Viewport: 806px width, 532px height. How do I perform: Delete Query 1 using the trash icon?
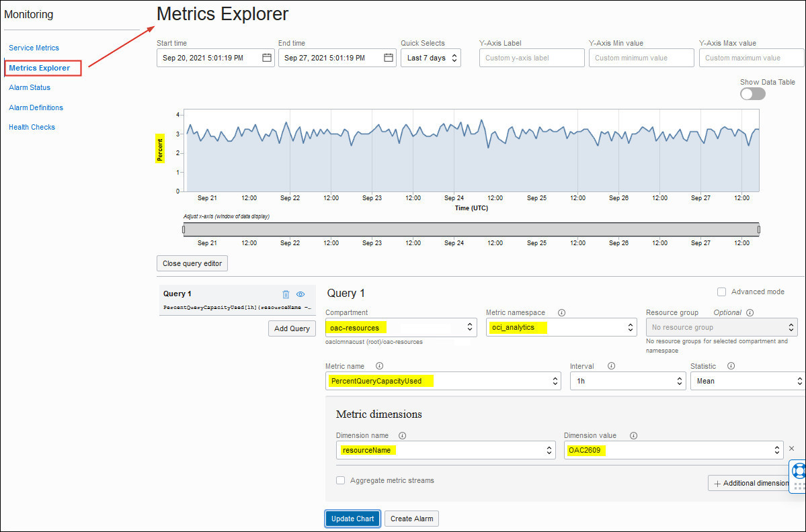[286, 294]
